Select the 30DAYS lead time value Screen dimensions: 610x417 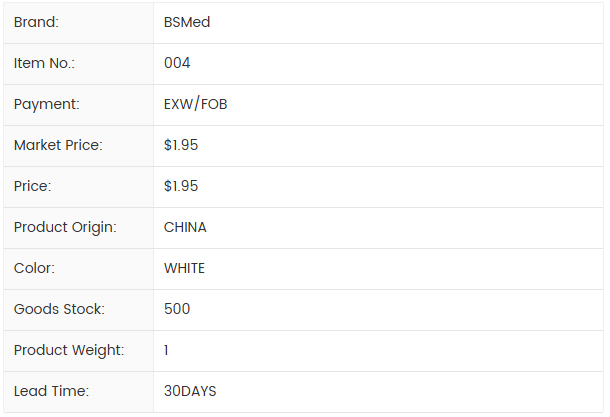point(190,391)
